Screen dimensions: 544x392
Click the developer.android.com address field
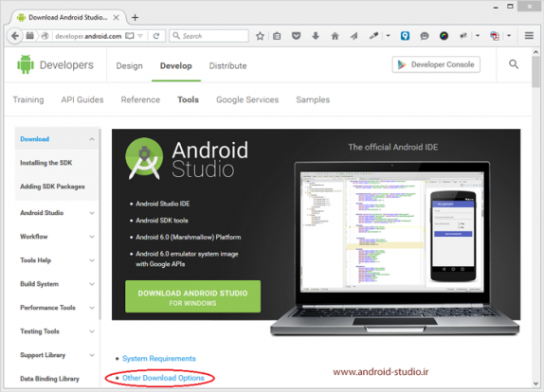click(x=88, y=36)
